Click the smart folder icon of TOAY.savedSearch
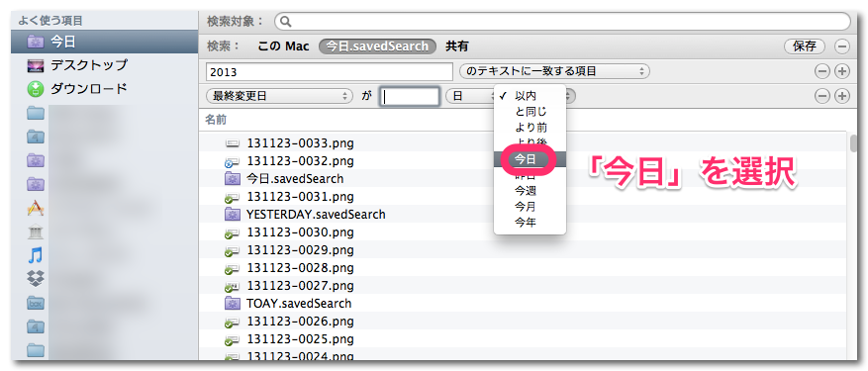Image resolution: width=868 pixels, height=371 pixels. click(233, 304)
